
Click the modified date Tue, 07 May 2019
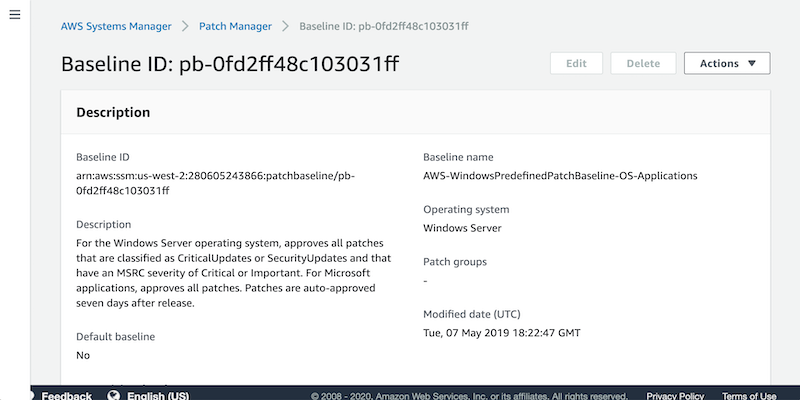(502, 333)
